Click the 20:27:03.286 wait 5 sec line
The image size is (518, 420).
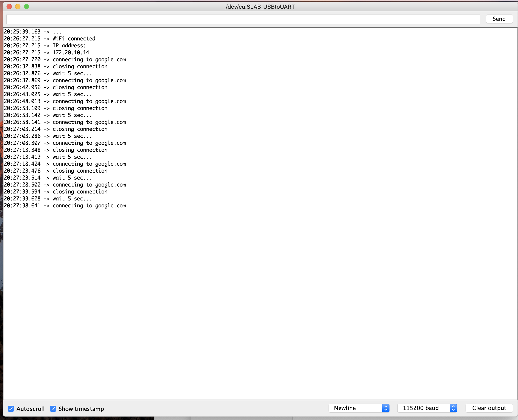tap(48, 136)
